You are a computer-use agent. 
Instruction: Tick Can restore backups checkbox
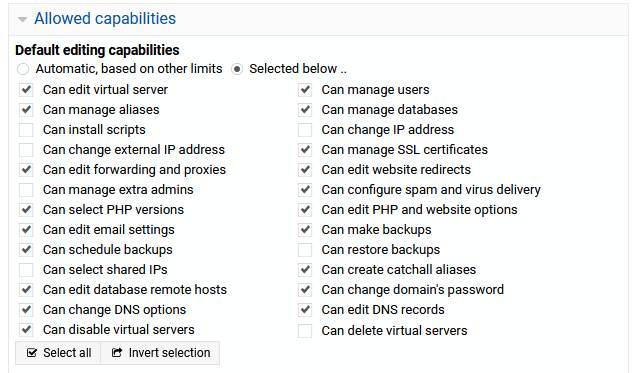pyautogui.click(x=305, y=250)
